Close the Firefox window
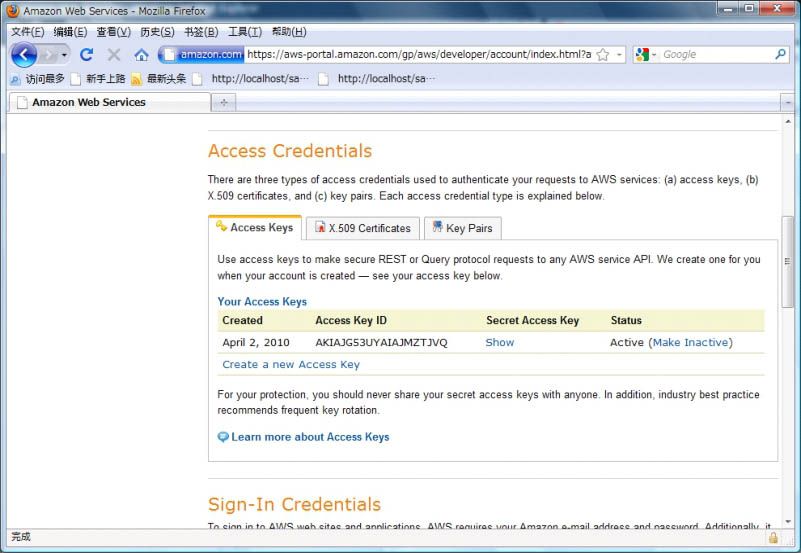Screen dimensions: 801x553 pos(778,8)
